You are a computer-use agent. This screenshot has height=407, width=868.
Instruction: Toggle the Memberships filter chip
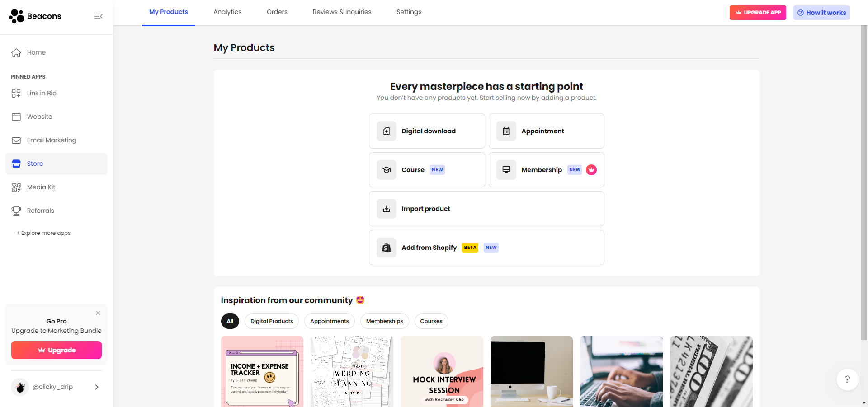[384, 321]
